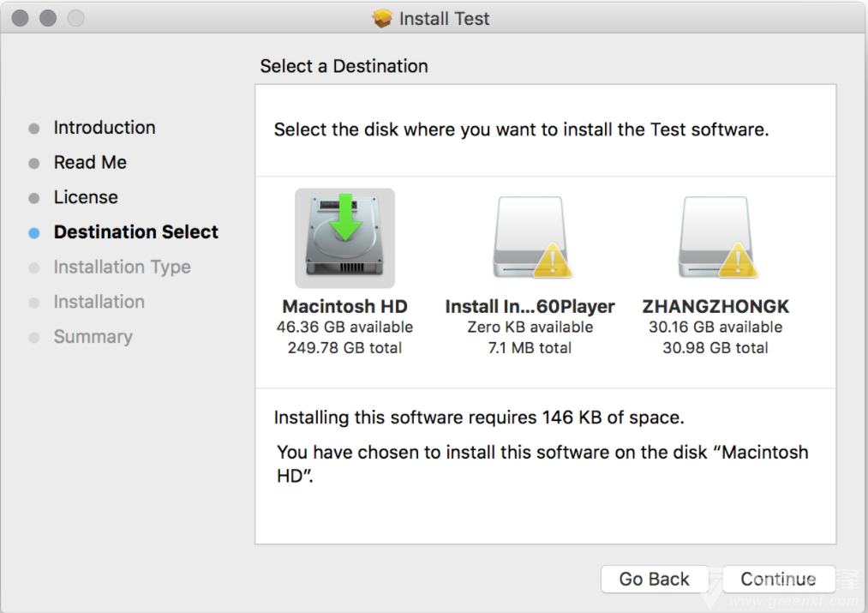Go to Introduction step in sidebar
The height and width of the screenshot is (613, 868).
104,128
